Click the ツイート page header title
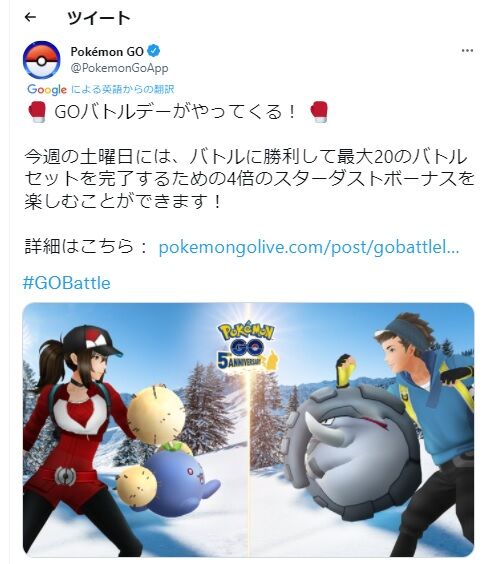The height and width of the screenshot is (564, 484). pos(99,18)
